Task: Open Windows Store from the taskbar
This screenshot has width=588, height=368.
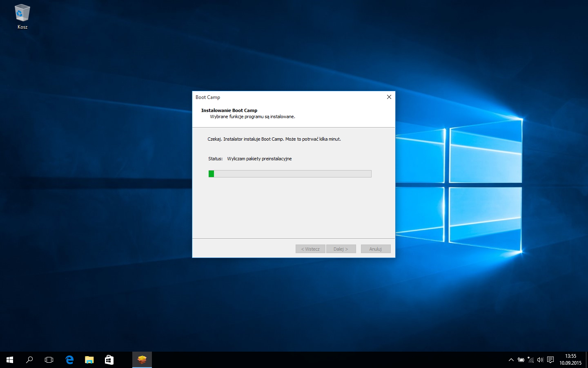Action: pos(109,360)
